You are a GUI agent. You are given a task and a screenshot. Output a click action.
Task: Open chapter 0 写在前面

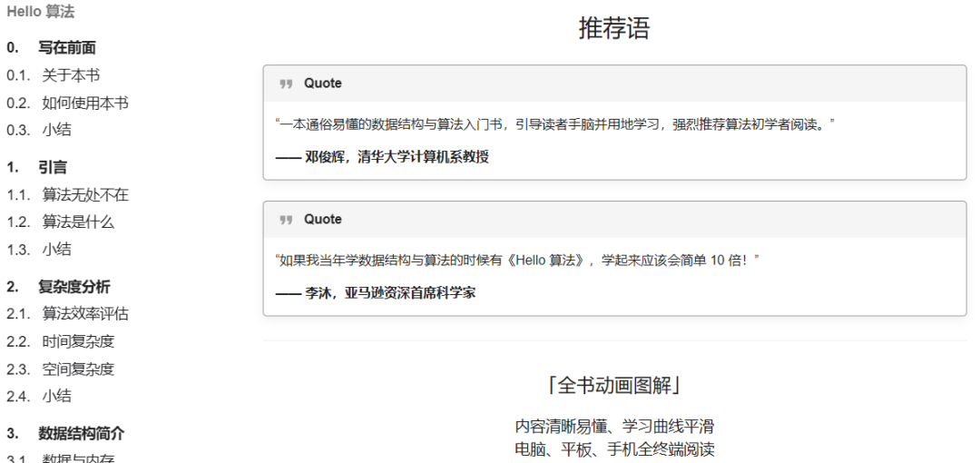(x=51, y=48)
